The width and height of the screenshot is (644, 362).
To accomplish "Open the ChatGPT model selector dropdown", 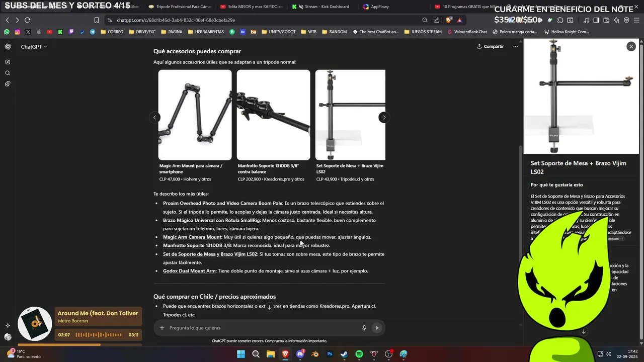I will (x=34, y=47).
